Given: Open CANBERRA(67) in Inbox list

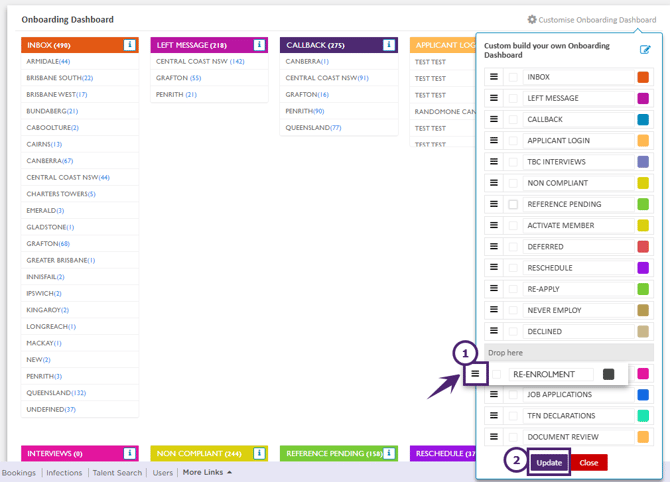Looking at the screenshot, I should 50,161.
